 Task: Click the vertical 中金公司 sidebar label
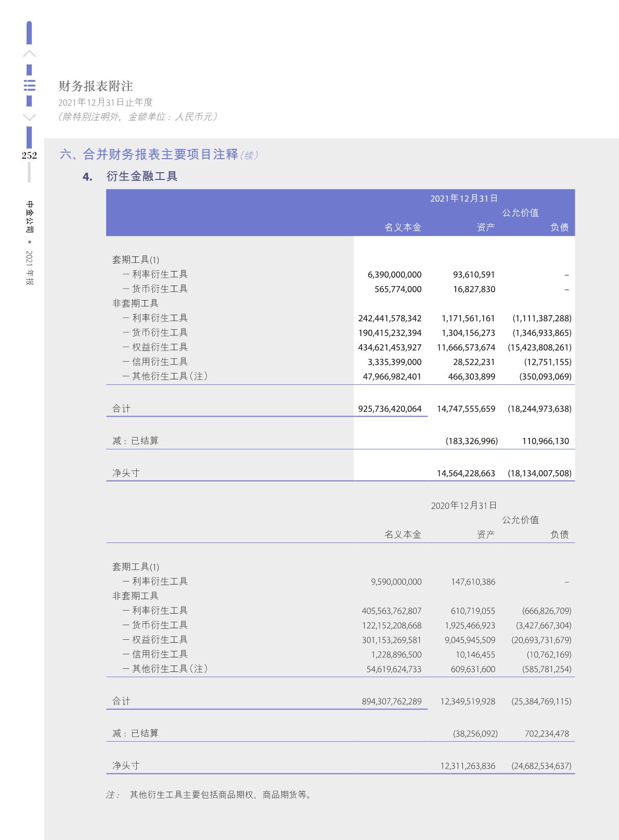point(30,216)
